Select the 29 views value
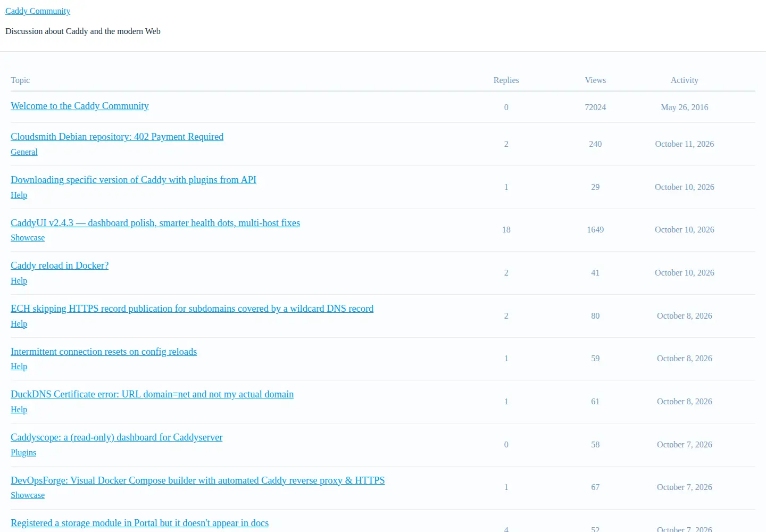 (x=595, y=187)
